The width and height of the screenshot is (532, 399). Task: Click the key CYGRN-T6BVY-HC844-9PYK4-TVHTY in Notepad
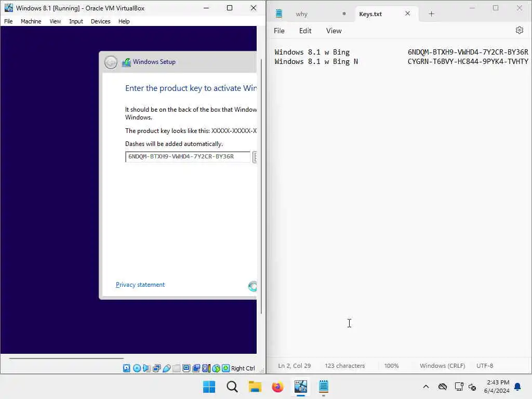click(468, 62)
